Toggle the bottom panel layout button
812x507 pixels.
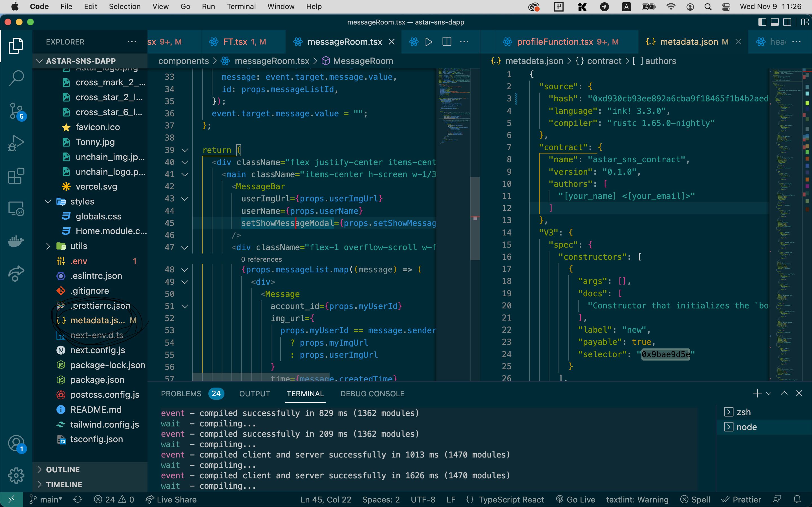(775, 22)
